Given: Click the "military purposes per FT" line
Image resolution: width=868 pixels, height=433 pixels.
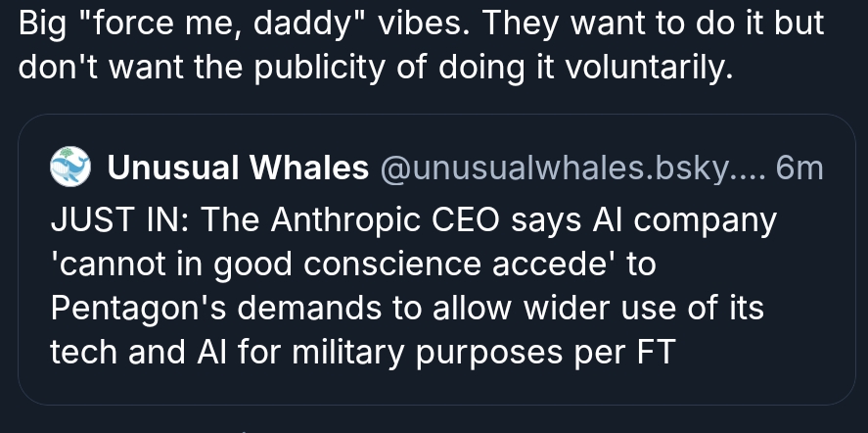Looking at the screenshot, I should click(x=362, y=353).
